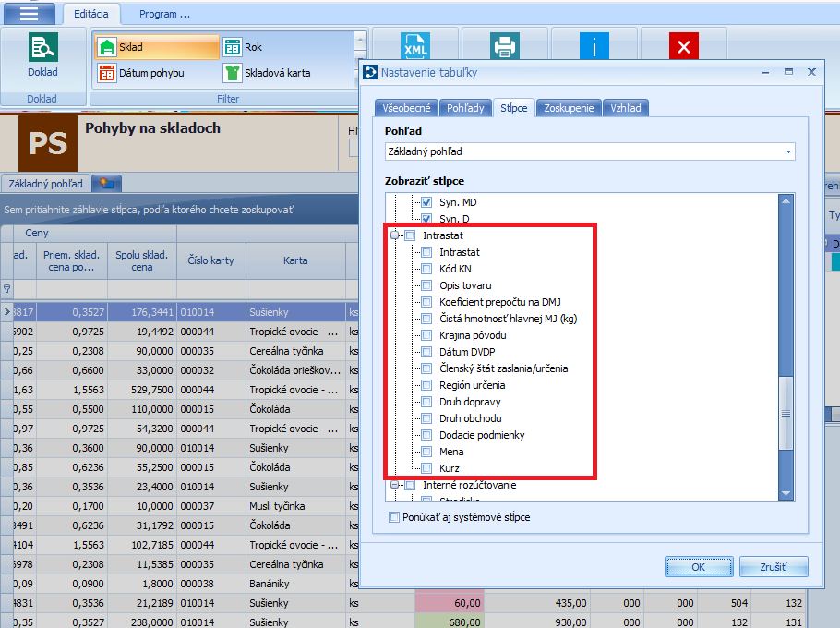Image resolution: width=840 pixels, height=628 pixels.
Task: Cancel the dialog with Zrušiť
Action: click(x=774, y=567)
